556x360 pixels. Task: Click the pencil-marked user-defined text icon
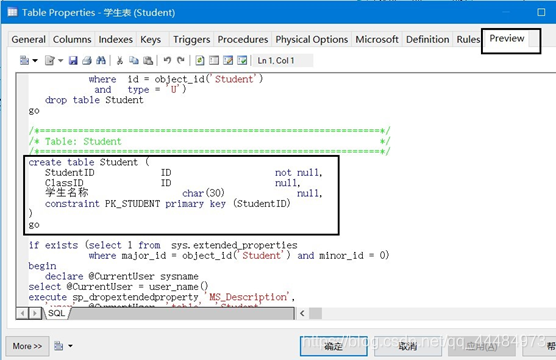[x=228, y=61]
